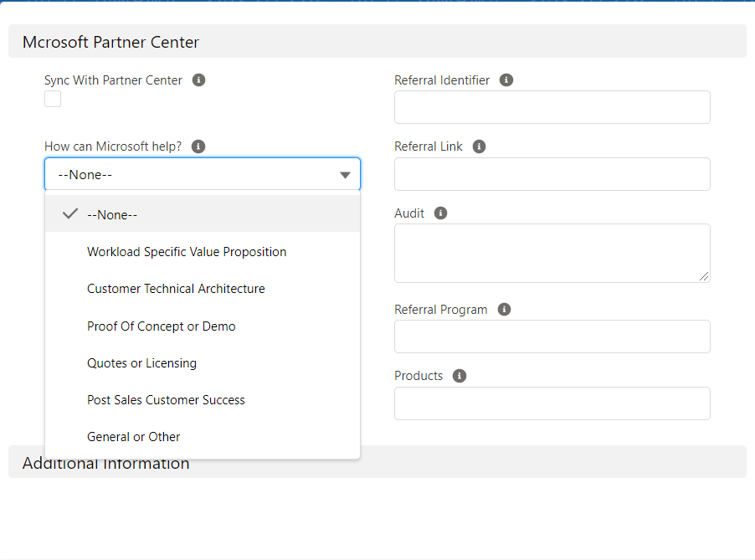The image size is (755, 560).
Task: Click the Audit field info icon
Action: (441, 213)
